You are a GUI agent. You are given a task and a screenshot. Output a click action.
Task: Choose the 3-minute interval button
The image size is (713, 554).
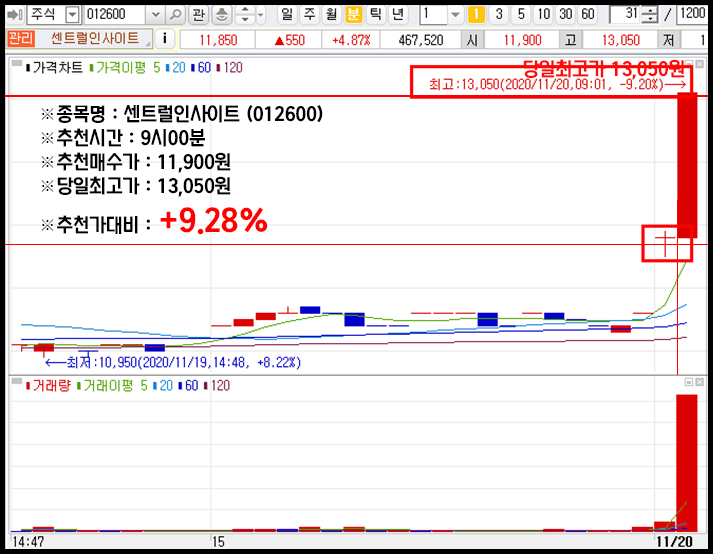(x=499, y=15)
